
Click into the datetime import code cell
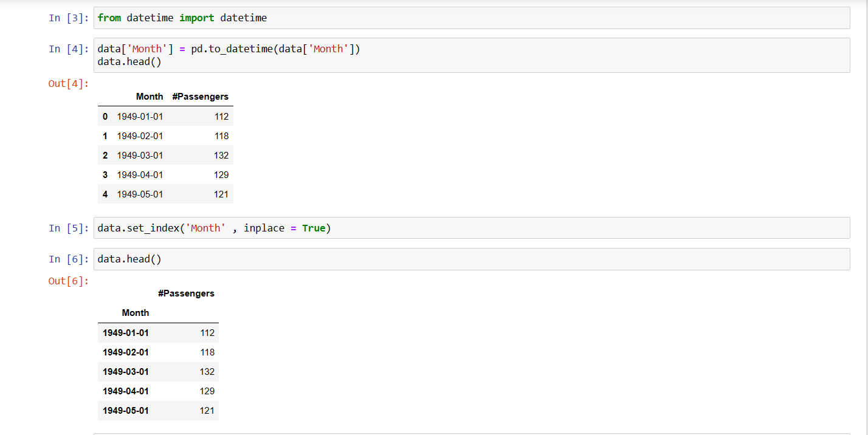click(472, 18)
